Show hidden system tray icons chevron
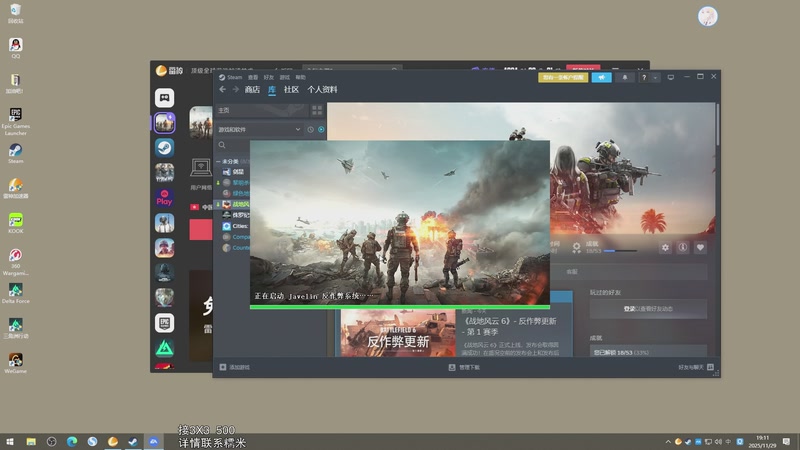The width and height of the screenshot is (800, 450). tap(668, 441)
